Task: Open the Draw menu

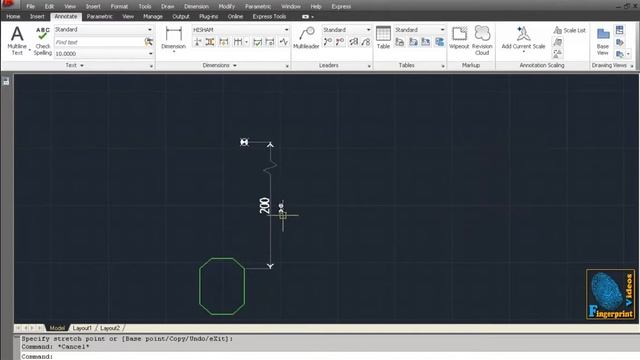Action: pyautogui.click(x=167, y=7)
